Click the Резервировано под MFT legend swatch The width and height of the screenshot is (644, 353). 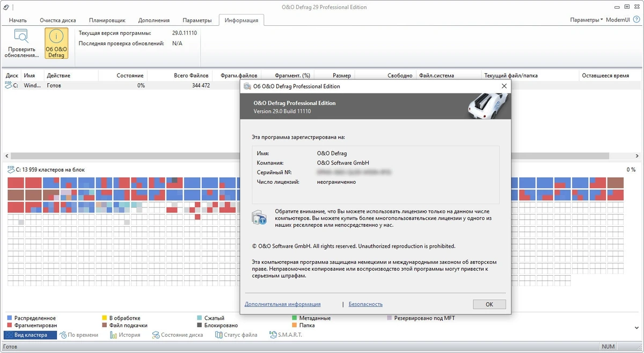click(x=389, y=318)
